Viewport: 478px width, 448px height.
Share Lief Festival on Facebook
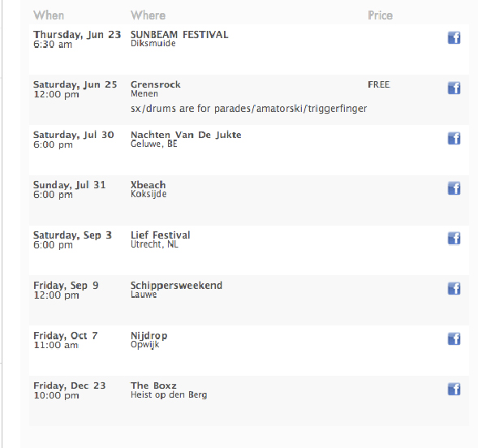[454, 239]
